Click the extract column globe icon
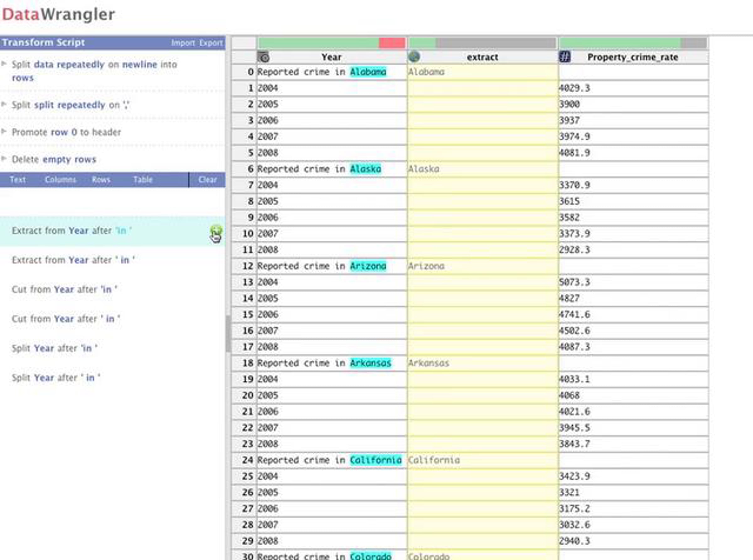The height and width of the screenshot is (560, 753). coord(414,56)
